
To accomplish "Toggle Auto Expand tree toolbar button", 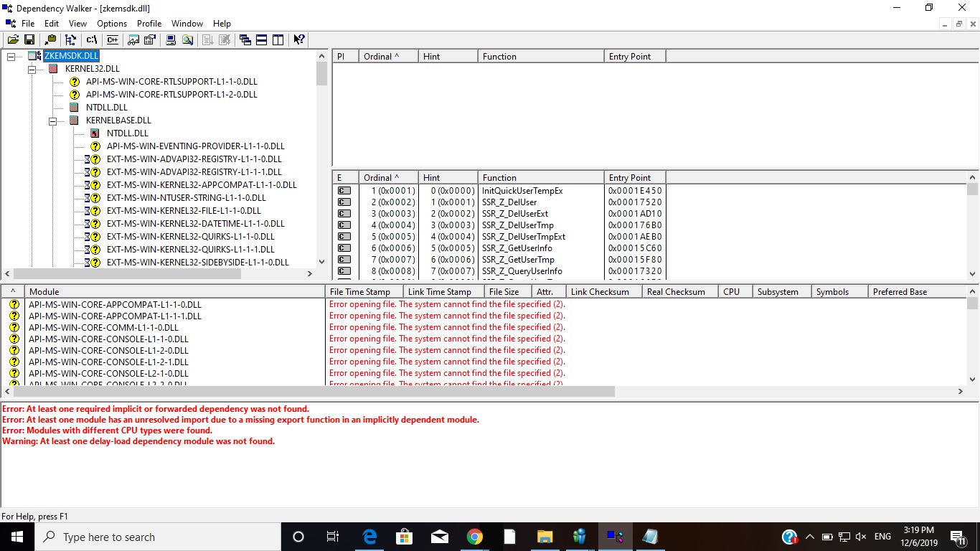I will pyautogui.click(x=70, y=40).
